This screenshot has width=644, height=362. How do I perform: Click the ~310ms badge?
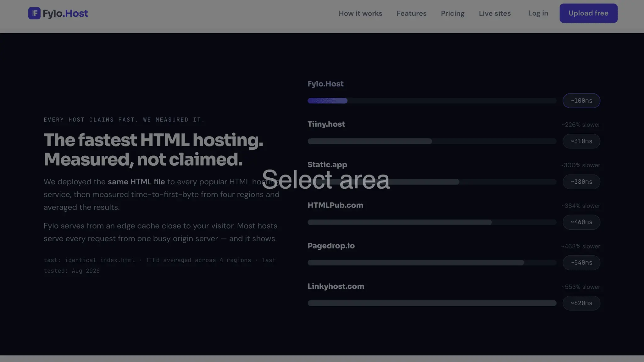pos(581,141)
